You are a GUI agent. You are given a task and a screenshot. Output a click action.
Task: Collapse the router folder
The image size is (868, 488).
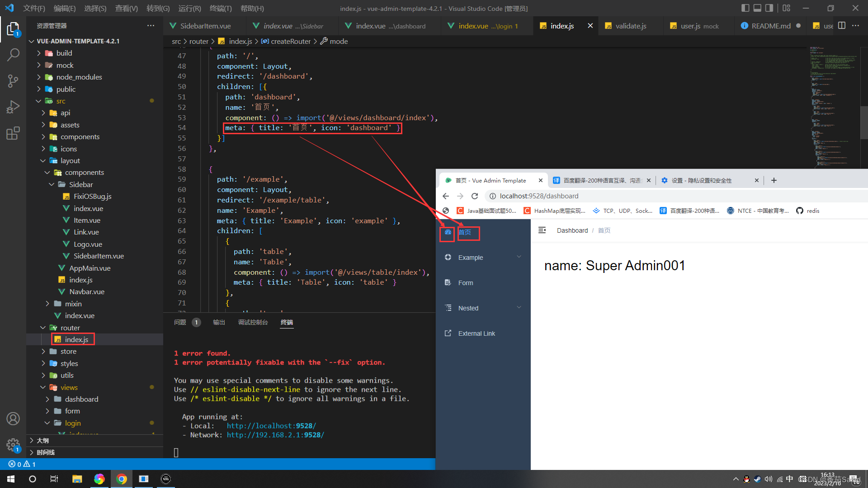43,328
